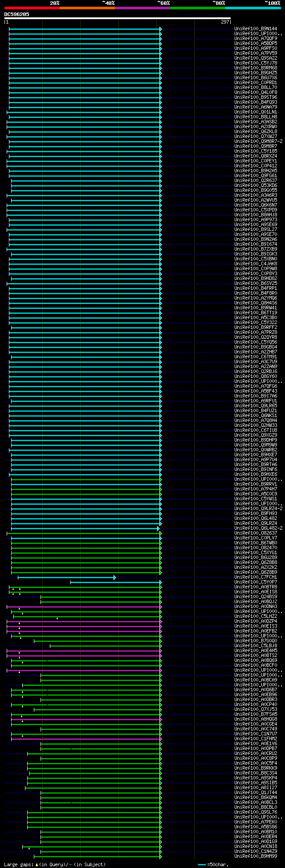Select hit label UniRef100_A0DZP4
Screen dimensions: 285x868
256,621
